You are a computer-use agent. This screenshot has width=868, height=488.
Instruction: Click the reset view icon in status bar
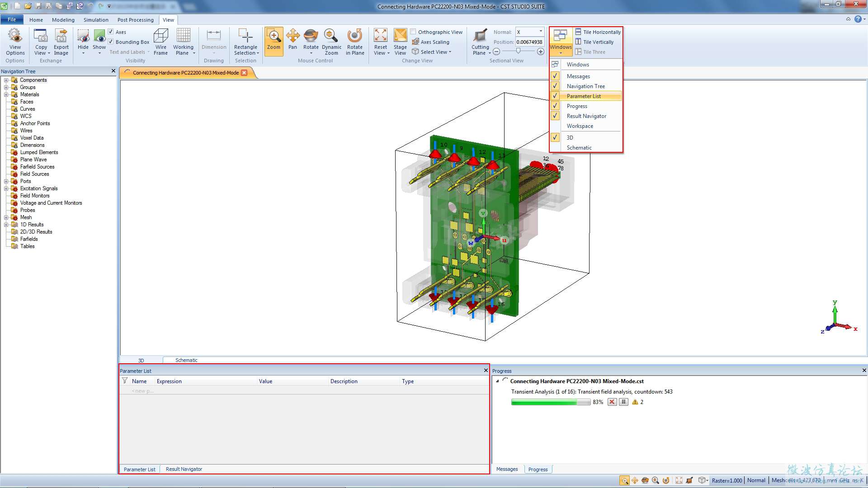(679, 480)
